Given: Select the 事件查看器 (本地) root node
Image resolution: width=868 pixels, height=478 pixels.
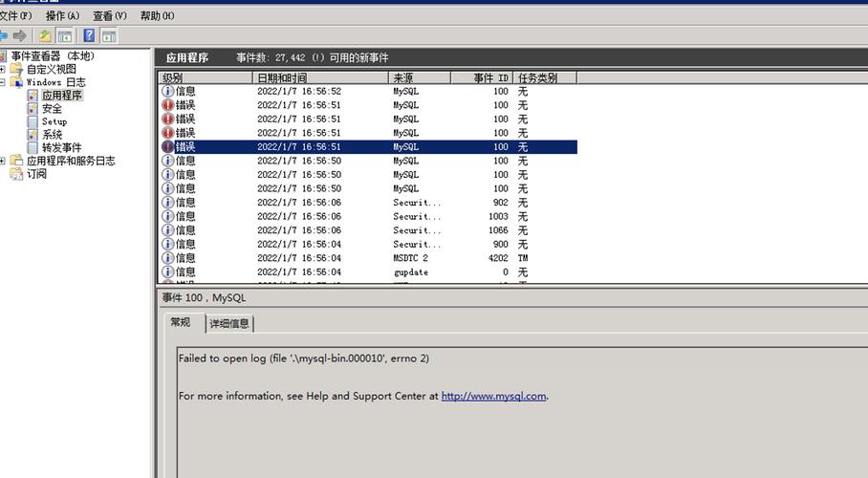Looking at the screenshot, I should click(x=53, y=56).
